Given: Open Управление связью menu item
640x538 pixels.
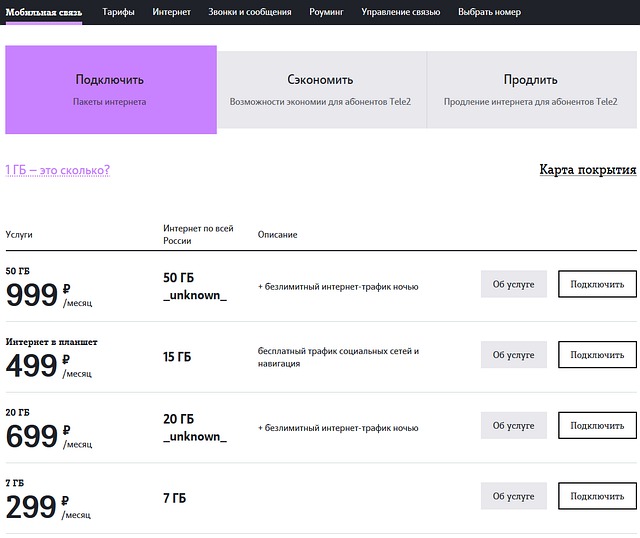Looking at the screenshot, I should click(x=400, y=12).
